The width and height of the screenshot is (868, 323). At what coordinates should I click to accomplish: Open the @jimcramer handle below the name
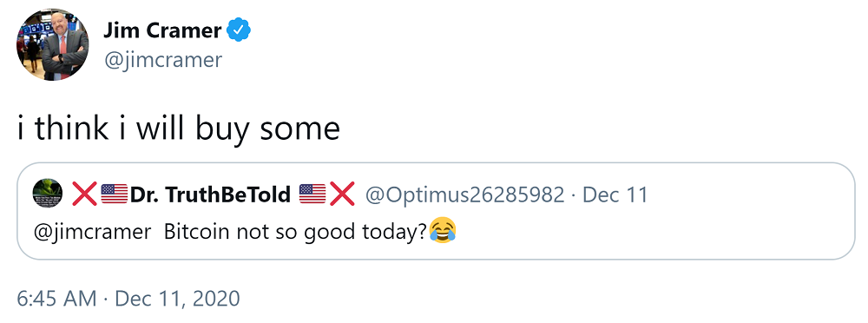[x=163, y=60]
